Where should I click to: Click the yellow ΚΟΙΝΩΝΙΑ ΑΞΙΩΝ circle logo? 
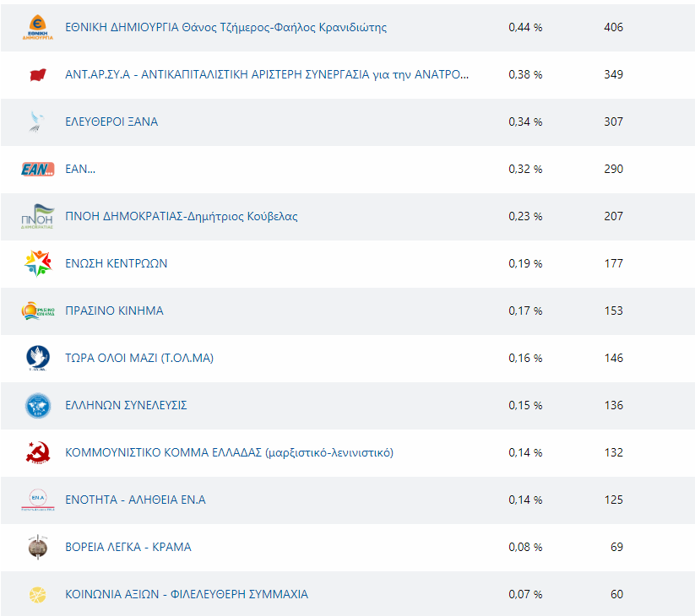click(x=38, y=594)
